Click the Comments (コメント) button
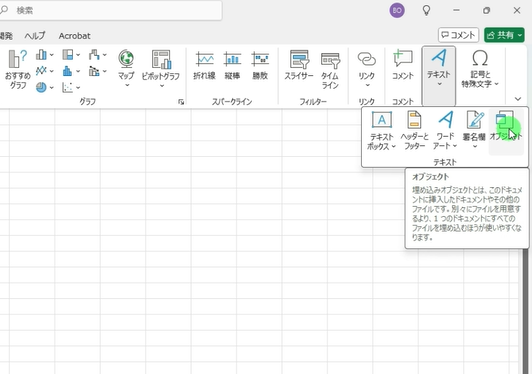532x374 pixels. tap(458, 35)
